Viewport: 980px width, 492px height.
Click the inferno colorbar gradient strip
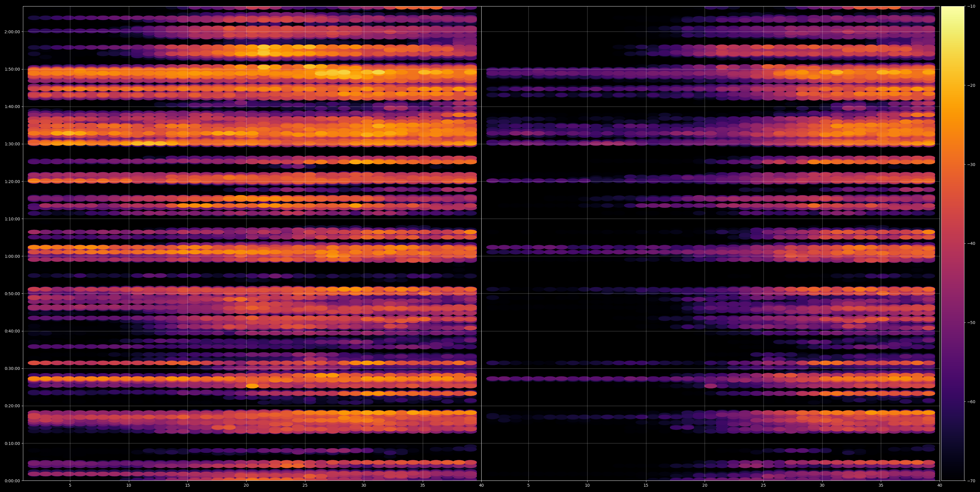click(953, 244)
